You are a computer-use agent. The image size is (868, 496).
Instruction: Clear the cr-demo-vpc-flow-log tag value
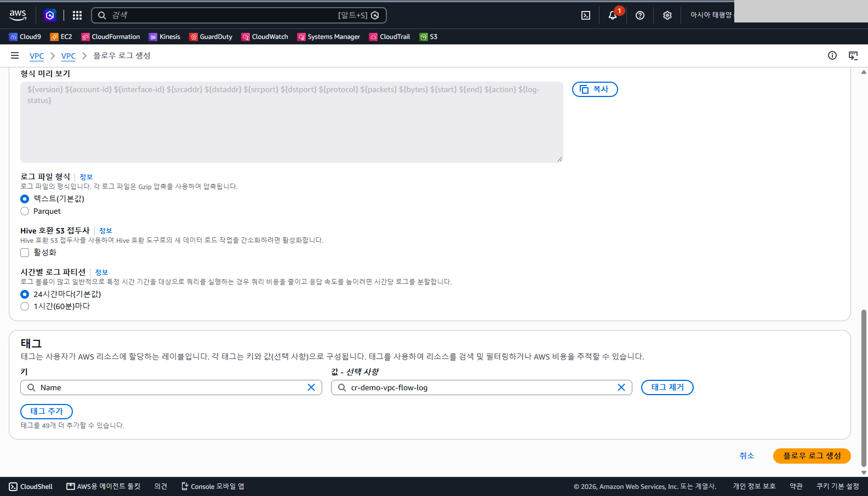[x=621, y=387]
